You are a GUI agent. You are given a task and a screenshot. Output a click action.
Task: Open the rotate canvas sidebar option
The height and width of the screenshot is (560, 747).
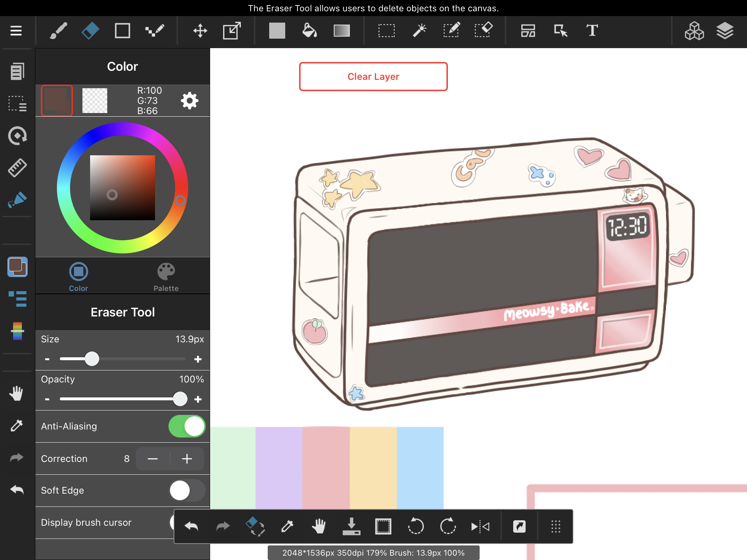point(17,136)
